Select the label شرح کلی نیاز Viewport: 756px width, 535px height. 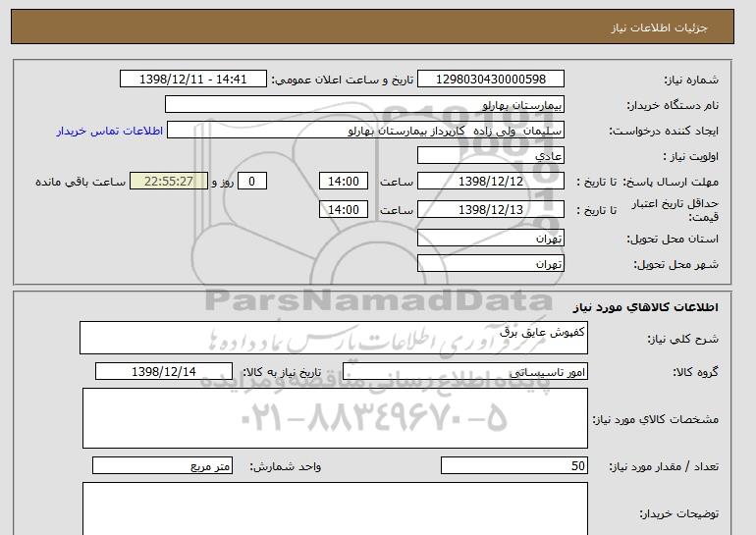[682, 339]
